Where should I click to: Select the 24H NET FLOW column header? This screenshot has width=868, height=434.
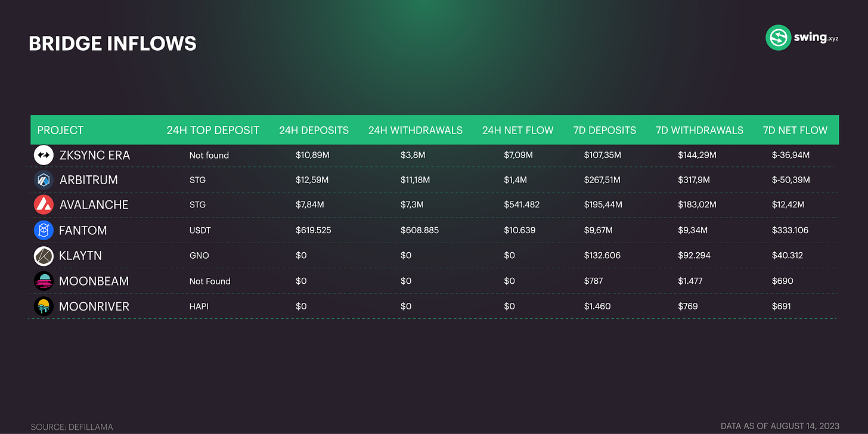coord(517,130)
